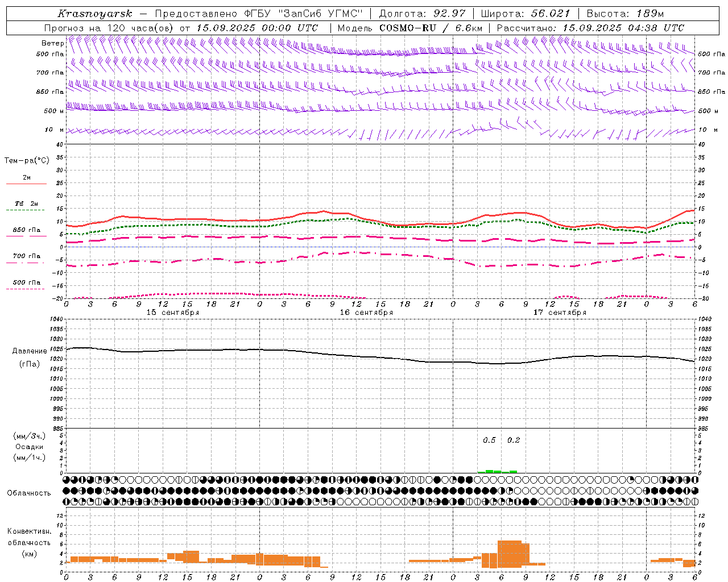Viewport: 728px width, 582px height.
Task: Click the green precipitation bar
Action: (497, 471)
